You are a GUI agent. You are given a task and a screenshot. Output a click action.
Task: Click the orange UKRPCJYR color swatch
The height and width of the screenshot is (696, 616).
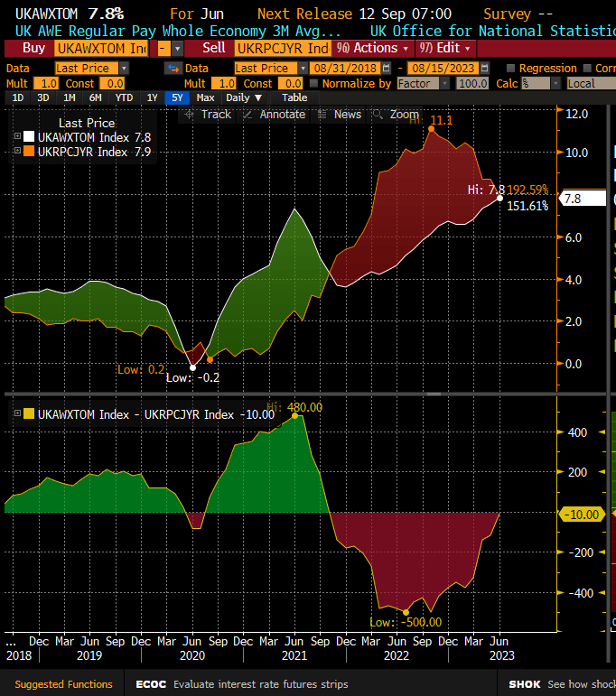click(27, 152)
